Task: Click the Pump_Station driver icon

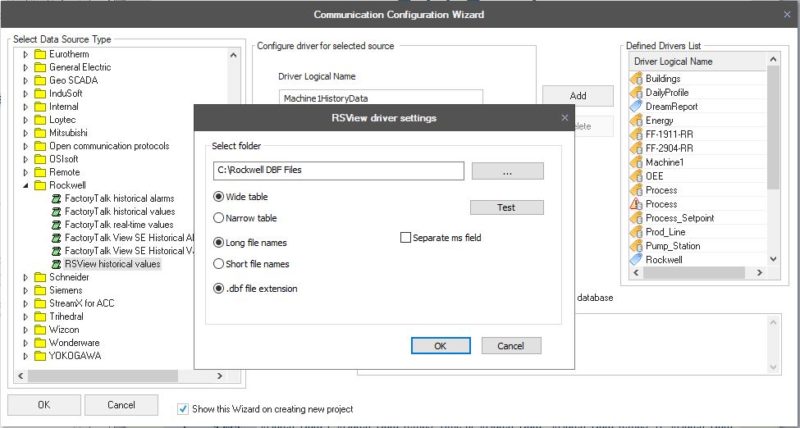Action: [637, 245]
